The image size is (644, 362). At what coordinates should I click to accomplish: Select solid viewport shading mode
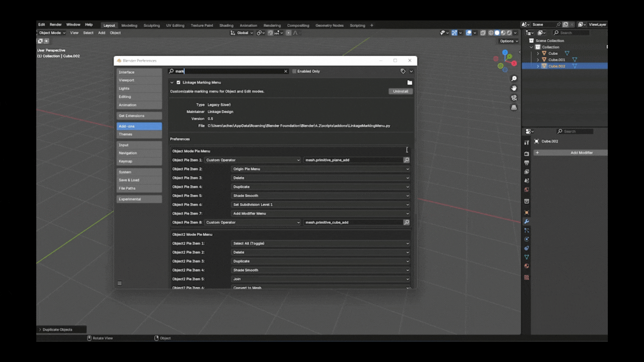point(497,33)
